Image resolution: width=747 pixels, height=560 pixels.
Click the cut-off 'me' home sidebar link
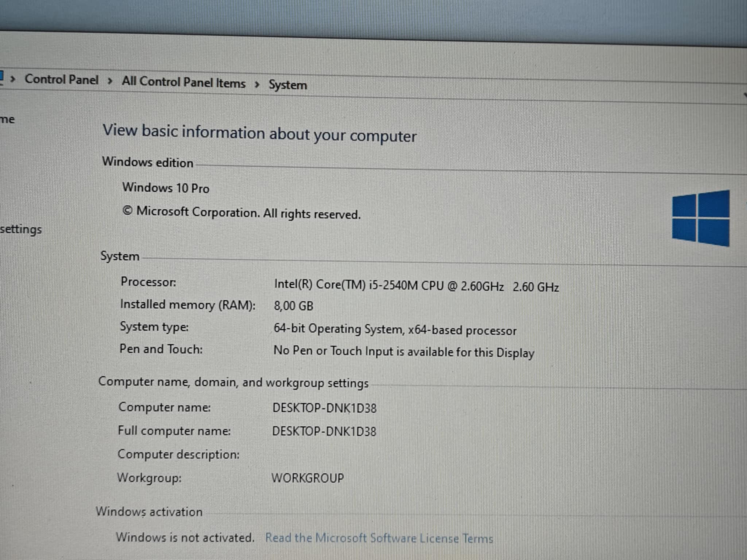[7, 119]
